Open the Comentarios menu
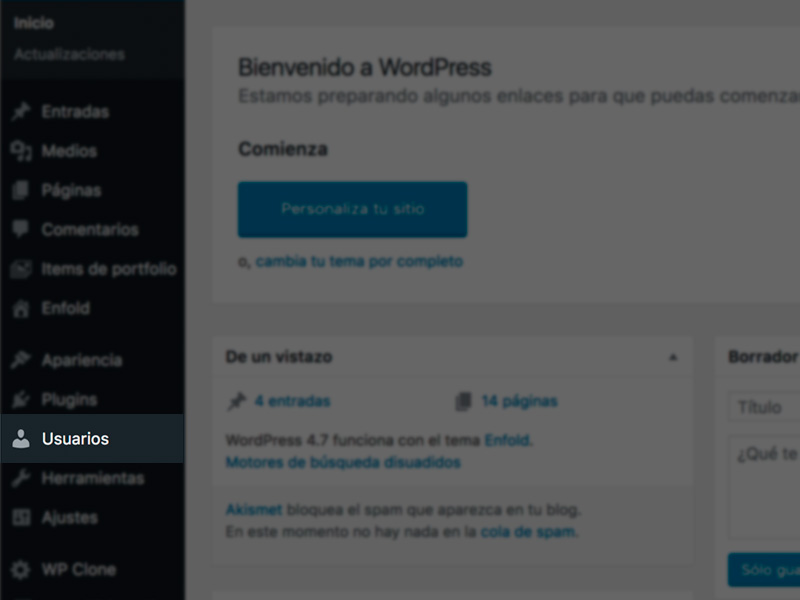The width and height of the screenshot is (800, 600). [x=92, y=230]
